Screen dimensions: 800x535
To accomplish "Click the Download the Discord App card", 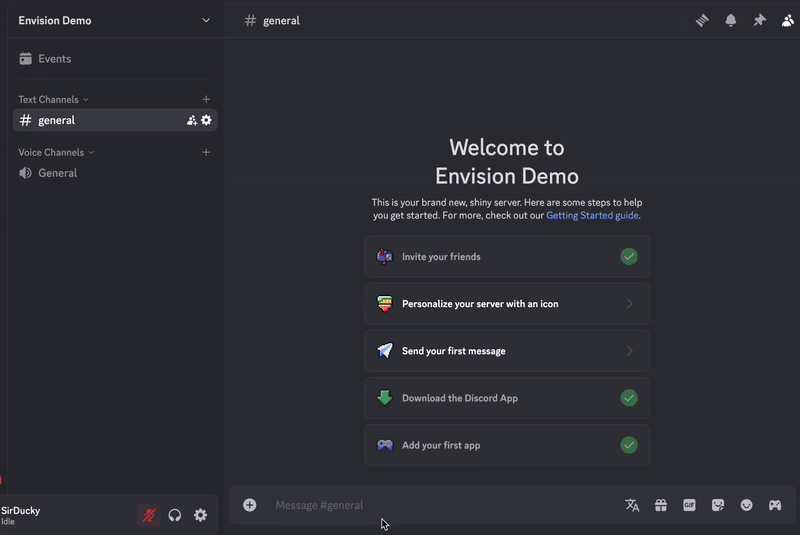I will coord(507,398).
